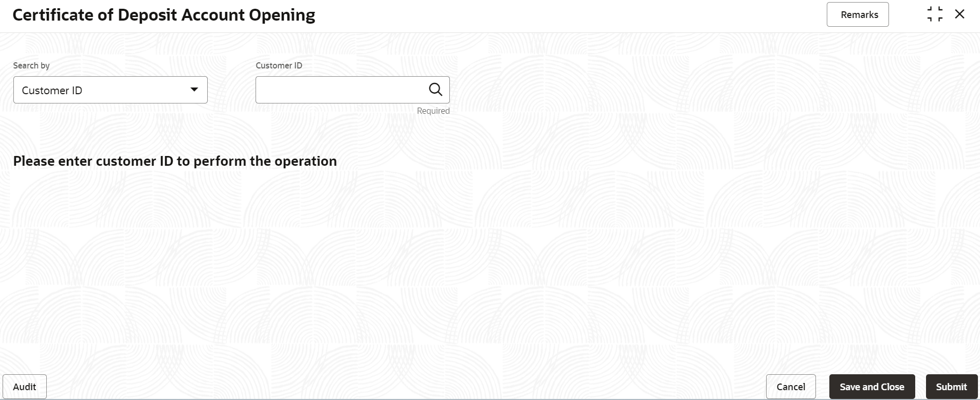The image size is (980, 400).
Task: Open the Search by combo box
Action: coord(103,90)
